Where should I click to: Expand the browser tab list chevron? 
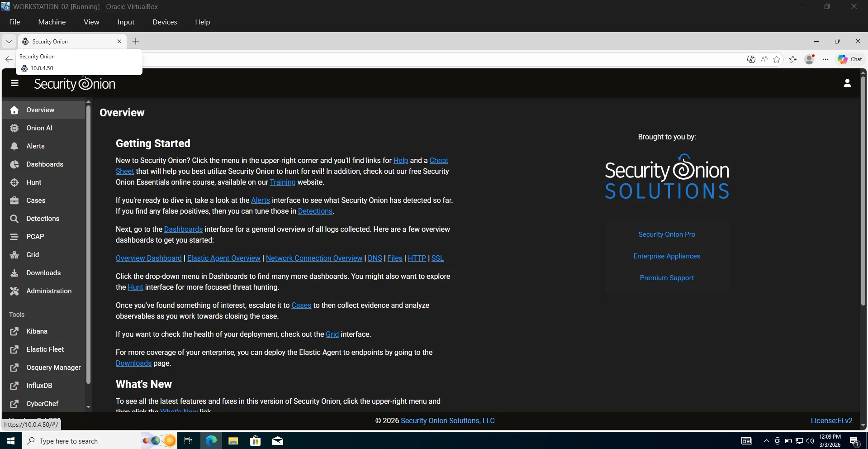9,41
